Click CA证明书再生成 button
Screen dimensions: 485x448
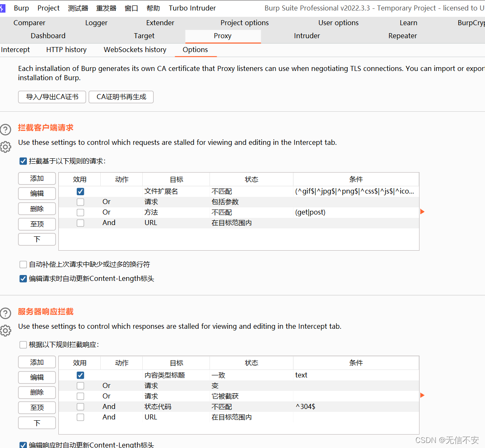point(121,97)
